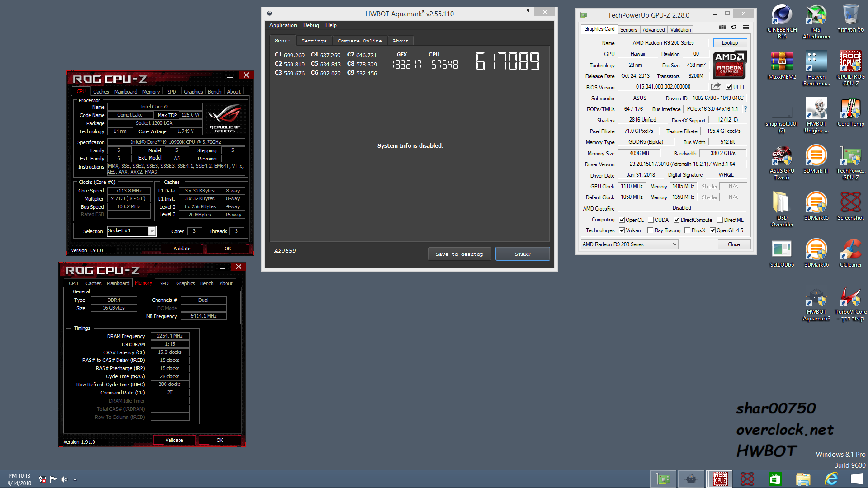Screen dimensions: 868x488
Task: Toggle Ray Tracing checkbox in GPU-Z
Action: coord(650,230)
